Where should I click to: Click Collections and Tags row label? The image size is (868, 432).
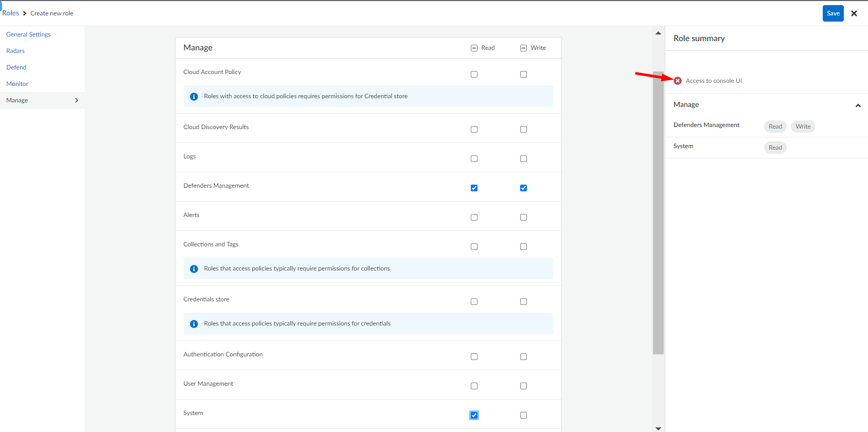coord(211,244)
